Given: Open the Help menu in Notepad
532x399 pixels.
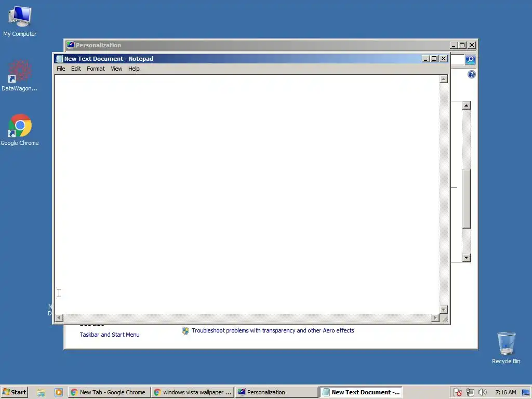Looking at the screenshot, I should 134,69.
